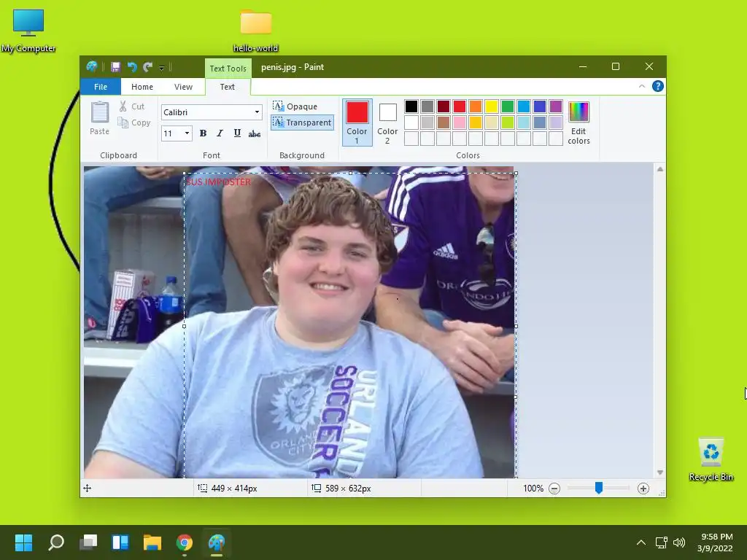Open Widgets from the taskbar
This screenshot has width=747, height=560.
coord(120,542)
